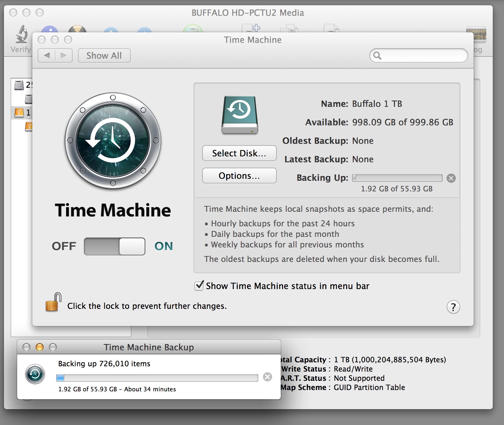504x425 pixels.
Task: Click the large Time Machine clock icon
Action: coord(113,141)
